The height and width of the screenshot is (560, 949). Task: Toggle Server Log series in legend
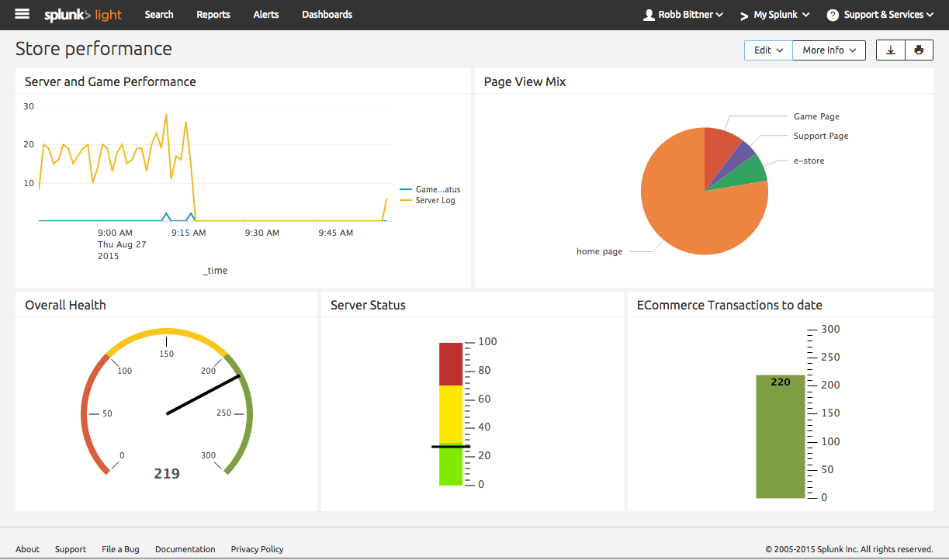click(428, 200)
